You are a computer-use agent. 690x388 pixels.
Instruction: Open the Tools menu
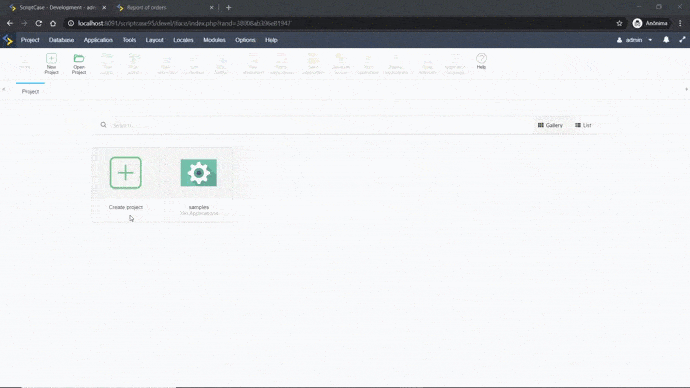(x=129, y=40)
